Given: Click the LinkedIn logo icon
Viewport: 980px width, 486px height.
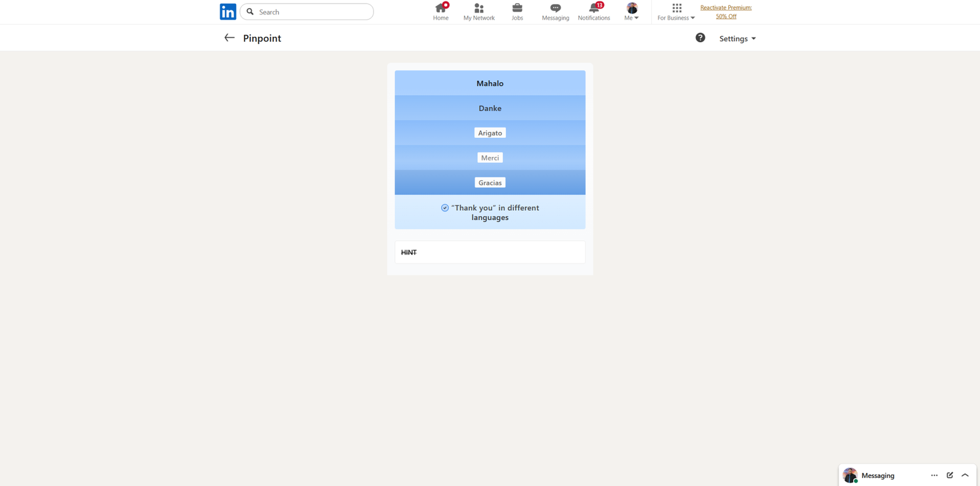Looking at the screenshot, I should [x=228, y=12].
